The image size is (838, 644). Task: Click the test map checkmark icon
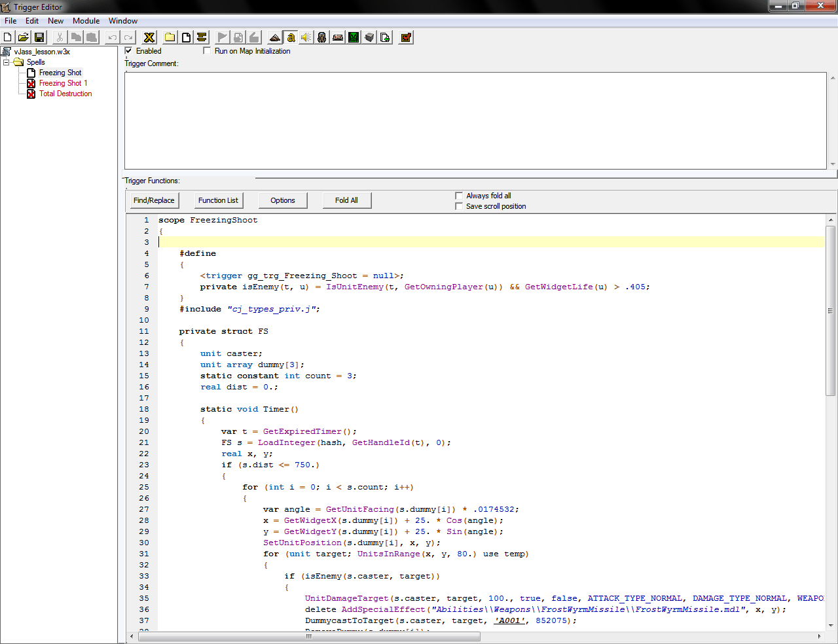(406, 37)
